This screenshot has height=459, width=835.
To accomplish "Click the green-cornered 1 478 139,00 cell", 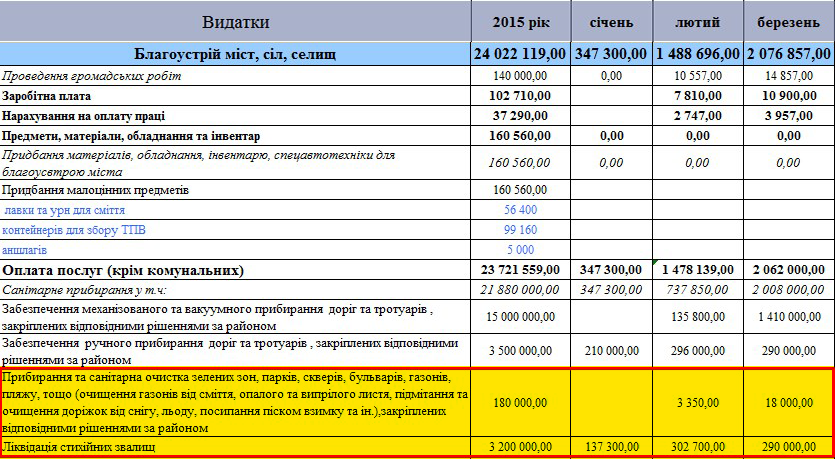I will click(698, 270).
